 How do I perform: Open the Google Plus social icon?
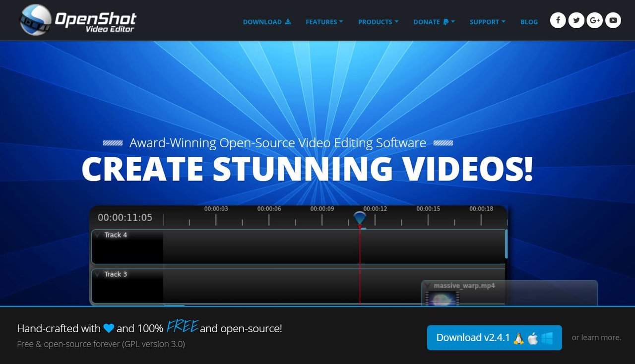click(595, 20)
